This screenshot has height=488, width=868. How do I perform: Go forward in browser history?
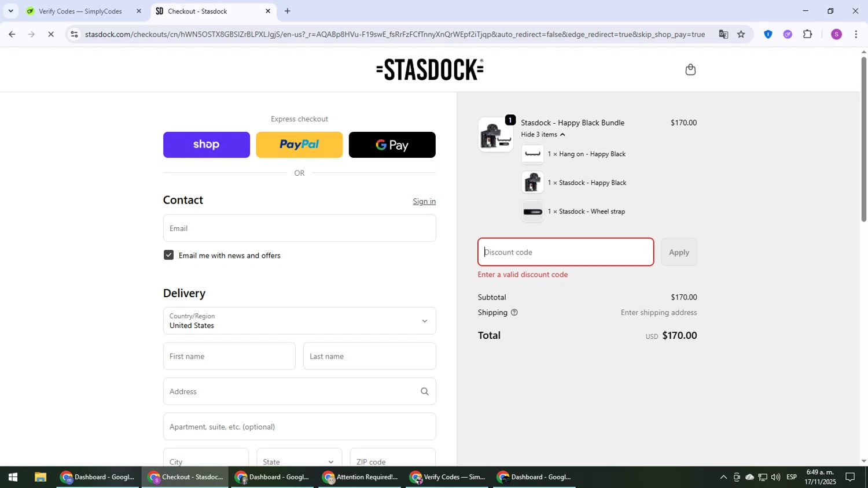coord(31,34)
